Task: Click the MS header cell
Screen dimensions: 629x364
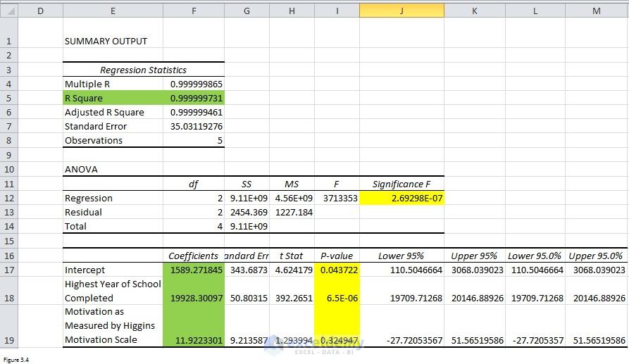Action: click(292, 184)
